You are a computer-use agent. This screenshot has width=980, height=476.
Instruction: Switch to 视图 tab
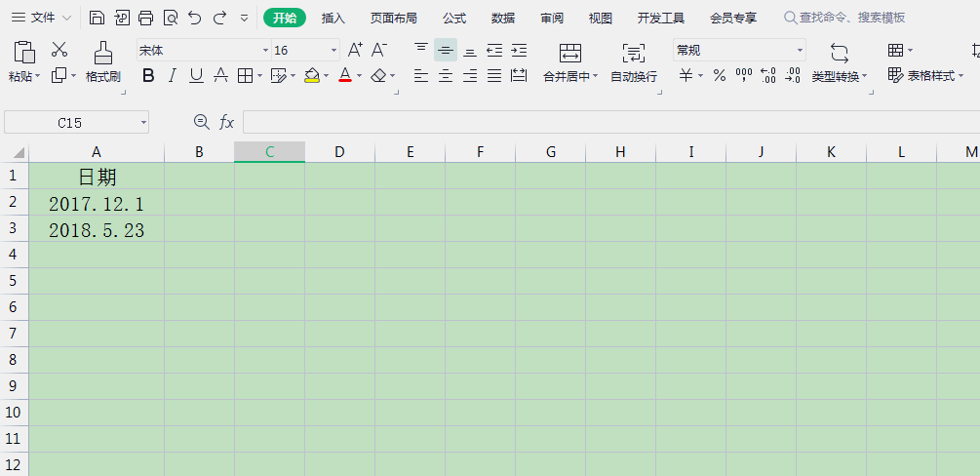(x=600, y=19)
